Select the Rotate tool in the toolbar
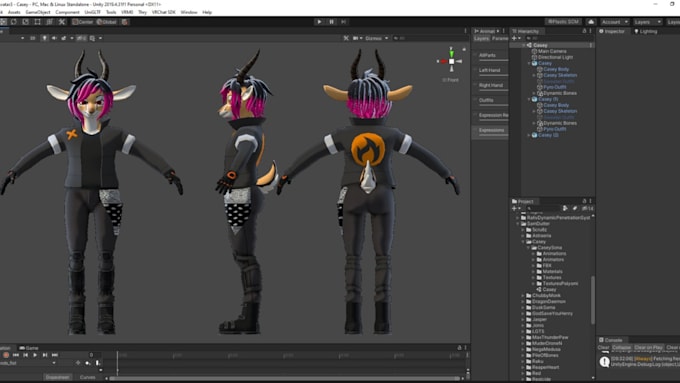This screenshot has width=680, height=383. (14, 22)
